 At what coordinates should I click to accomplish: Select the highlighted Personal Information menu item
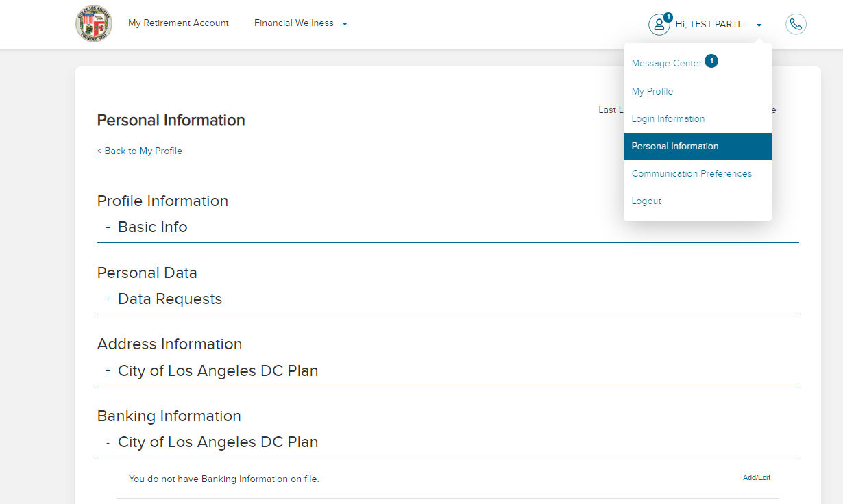click(x=698, y=147)
